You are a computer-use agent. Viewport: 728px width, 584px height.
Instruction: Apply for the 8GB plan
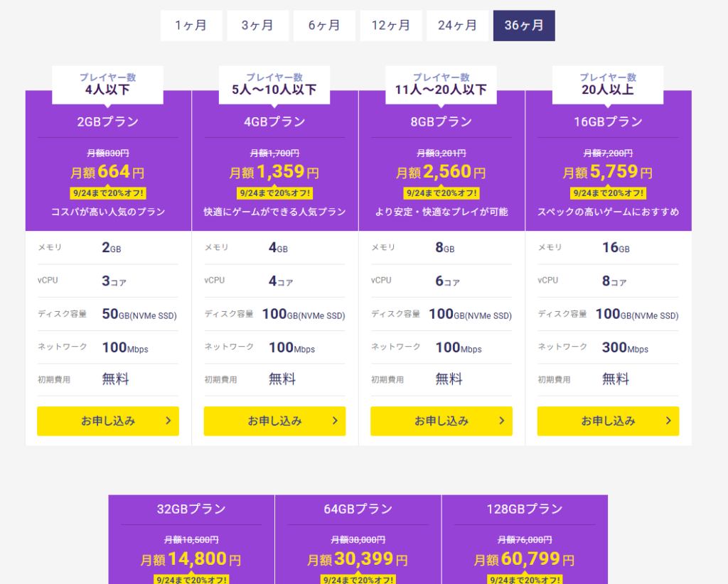[441, 421]
